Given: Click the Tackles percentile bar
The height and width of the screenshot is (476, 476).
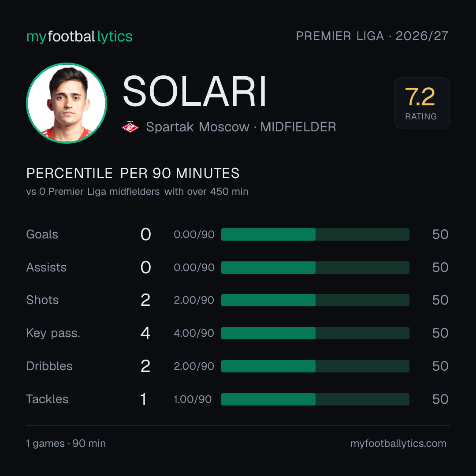Looking at the screenshot, I should 315,399.
